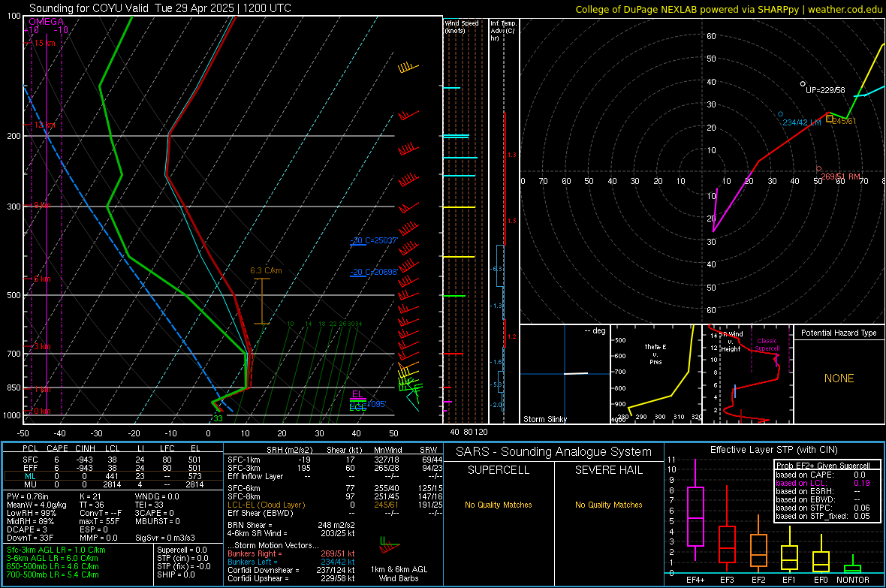Click the 'DCAPE = 3' value

coord(27,529)
